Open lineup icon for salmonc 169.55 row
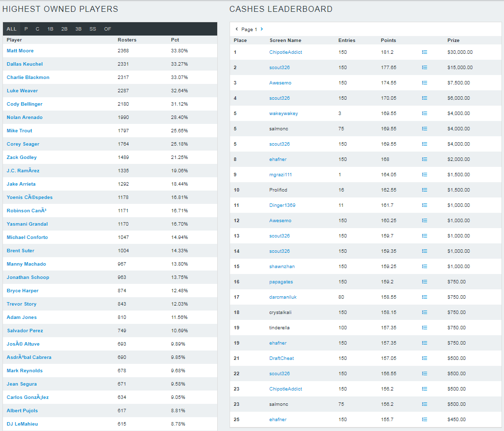Screen dimensions: 504x431 [x=425, y=128]
